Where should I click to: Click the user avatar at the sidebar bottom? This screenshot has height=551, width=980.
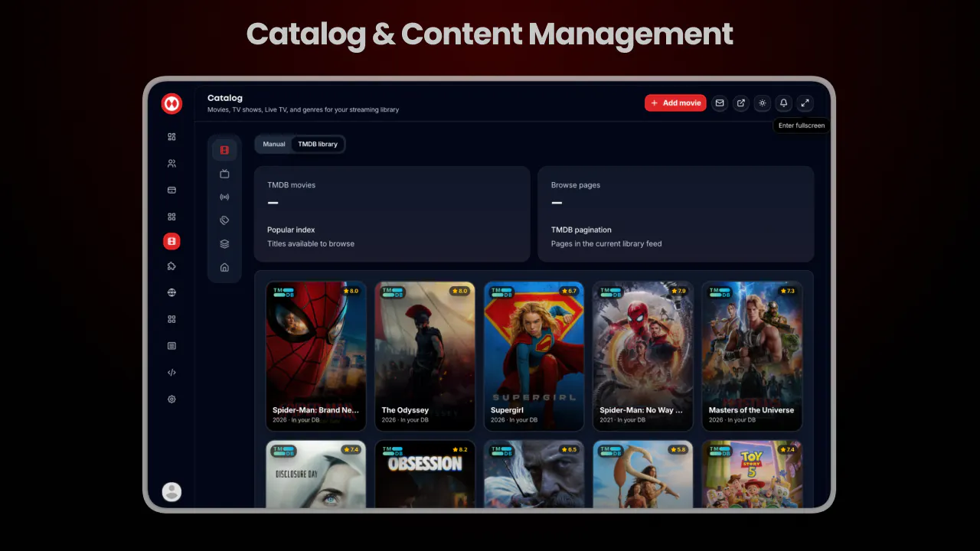pyautogui.click(x=172, y=491)
